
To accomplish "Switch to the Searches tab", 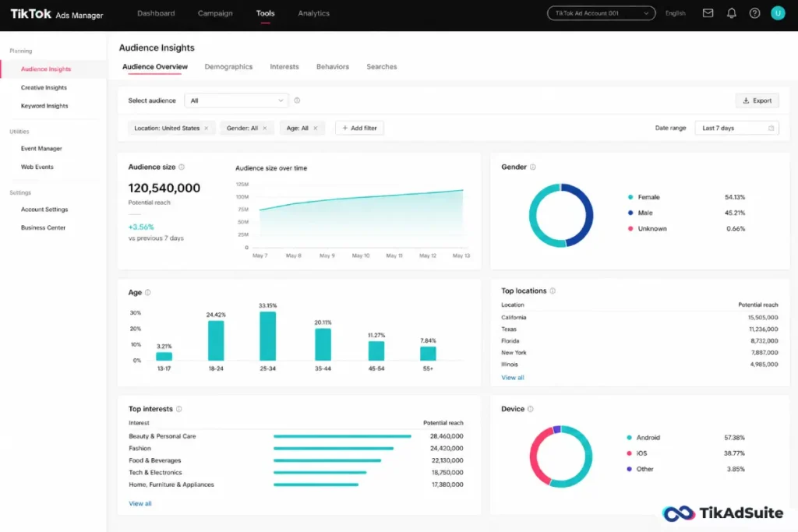I will coord(381,67).
